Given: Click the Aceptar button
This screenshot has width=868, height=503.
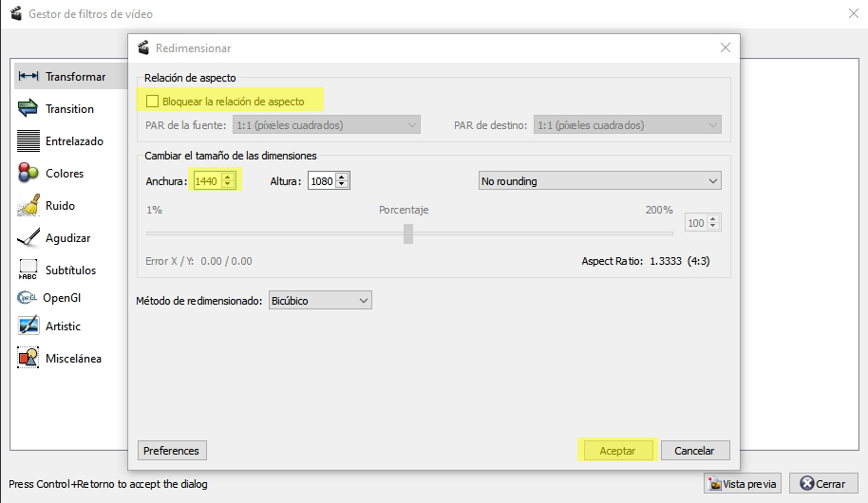Looking at the screenshot, I should [617, 451].
